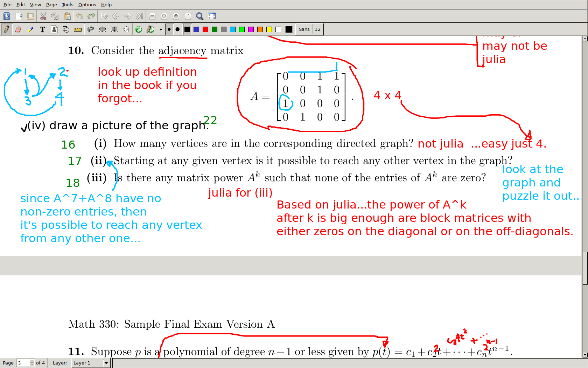Screen dimensions: 588x368
Task: Click the Save icon in toolbar
Action: 7,16
